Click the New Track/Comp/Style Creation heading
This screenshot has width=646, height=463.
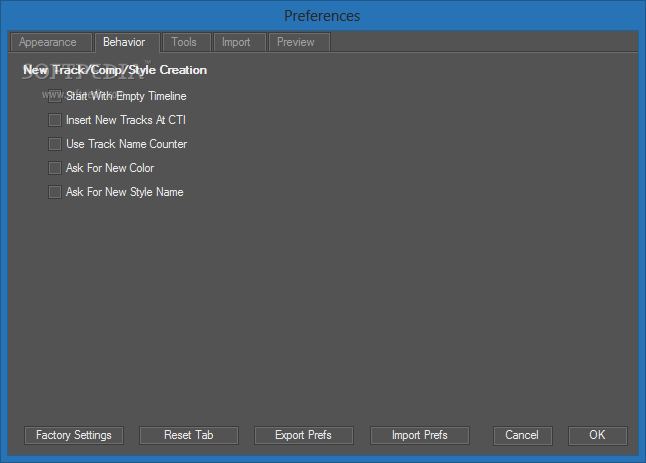tap(115, 70)
